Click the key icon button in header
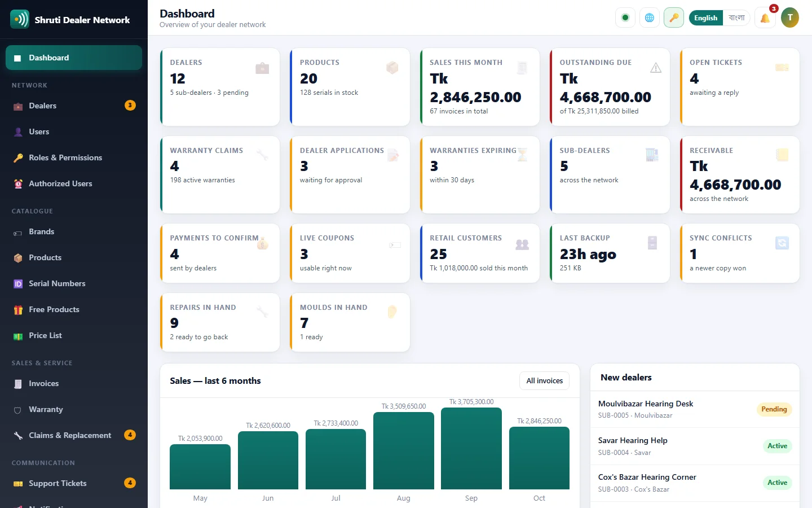Viewport: 812px width, 508px height. tap(674, 17)
